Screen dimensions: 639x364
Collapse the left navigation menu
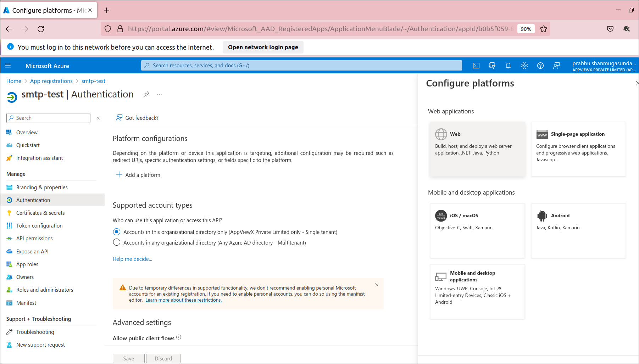pos(98,118)
